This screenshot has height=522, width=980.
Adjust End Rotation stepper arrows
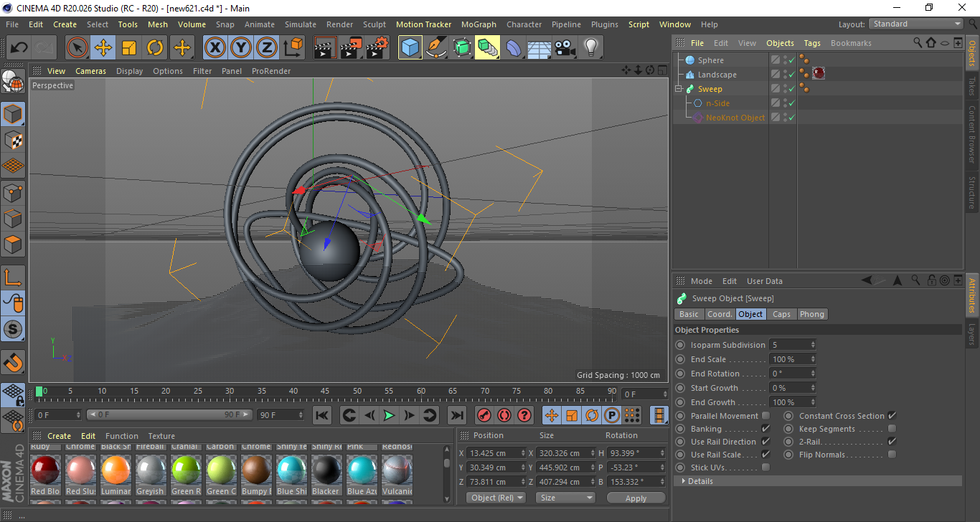(x=813, y=374)
